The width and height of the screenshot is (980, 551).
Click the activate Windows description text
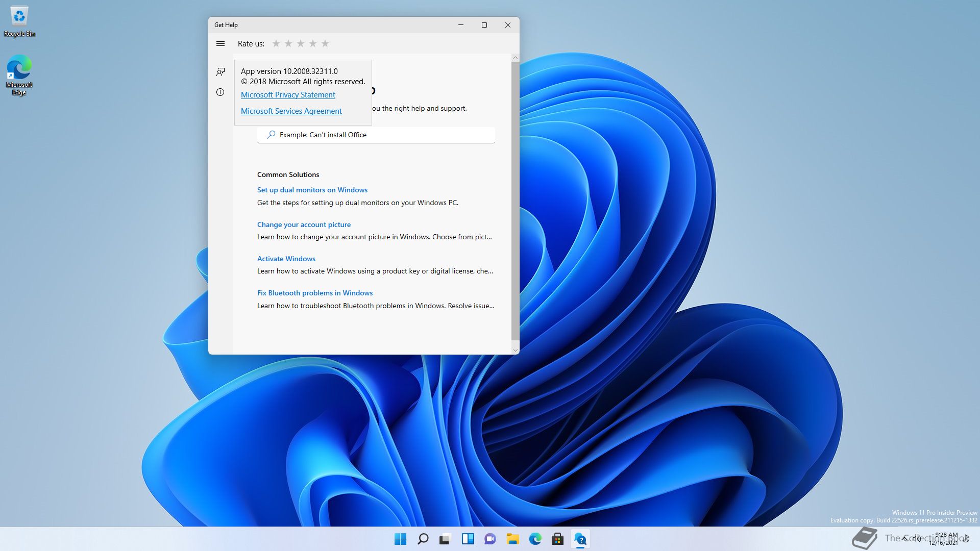(x=375, y=271)
